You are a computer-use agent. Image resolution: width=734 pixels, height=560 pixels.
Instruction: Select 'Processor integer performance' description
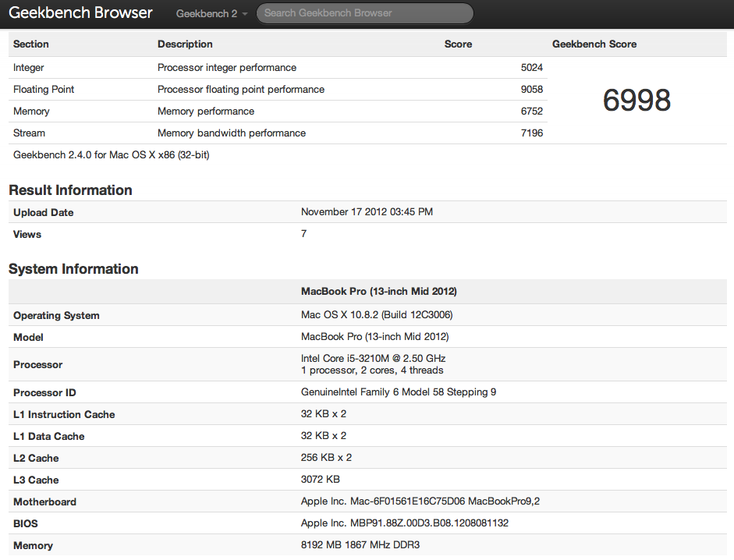pos(226,67)
